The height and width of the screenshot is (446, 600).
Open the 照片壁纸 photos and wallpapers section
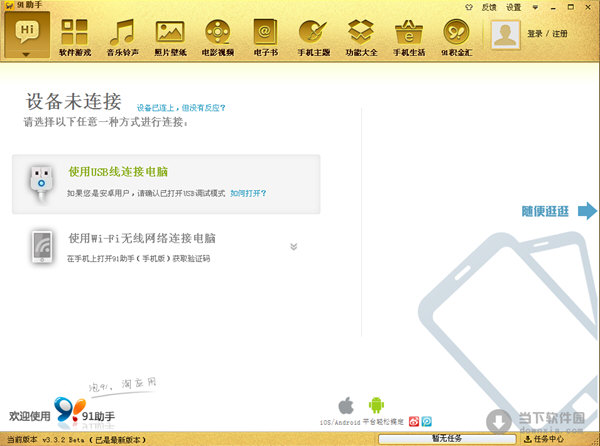pyautogui.click(x=171, y=37)
